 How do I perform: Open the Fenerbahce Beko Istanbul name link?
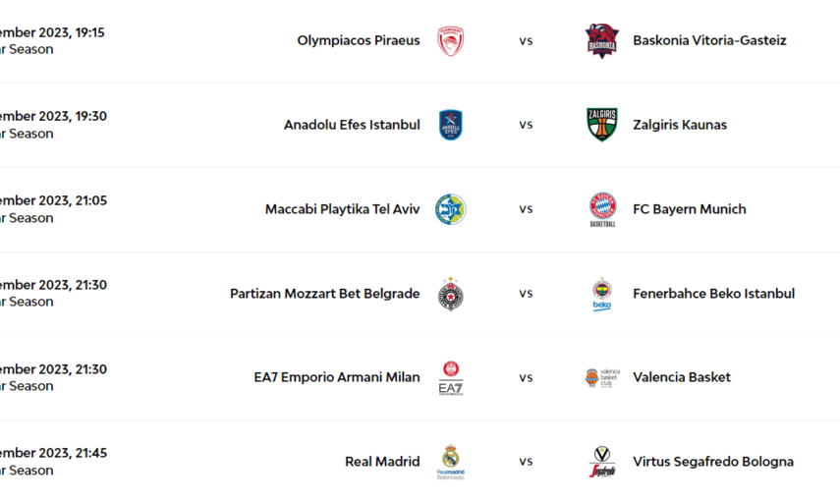click(x=713, y=294)
